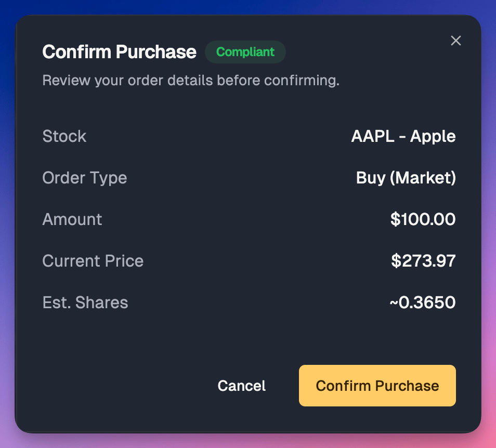496x448 pixels.
Task: Select the Current Price label
Action: (93, 261)
